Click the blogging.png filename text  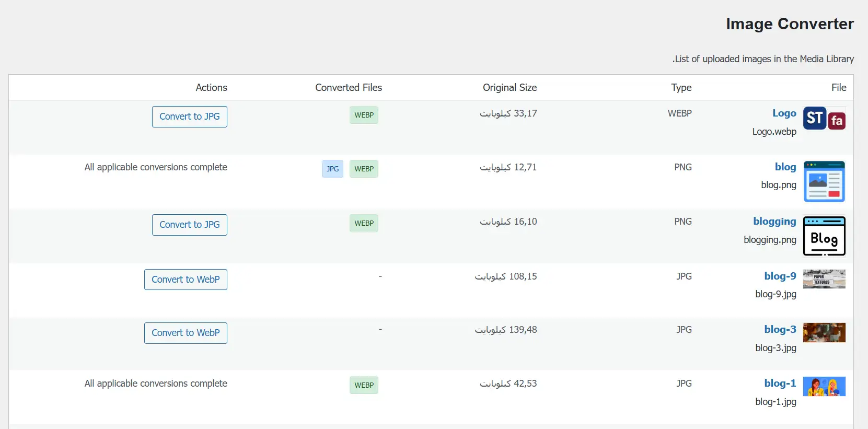point(770,240)
